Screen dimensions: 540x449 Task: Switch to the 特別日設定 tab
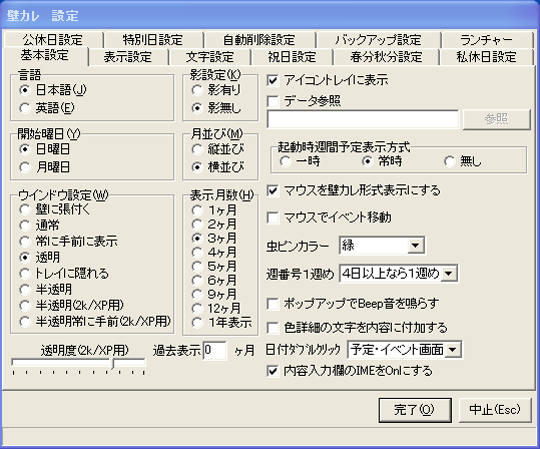point(153,40)
